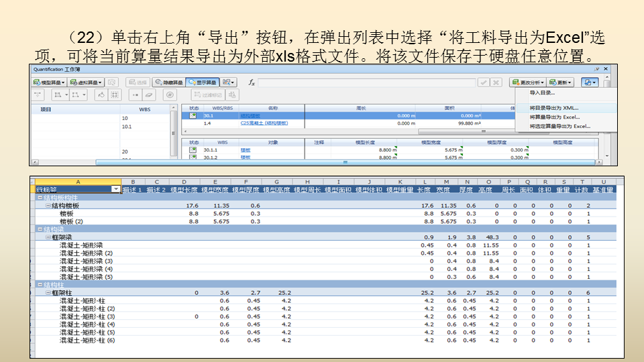Select WBS 10.1 row in item tree
Viewport: 644px width, 362px height.
127,127
